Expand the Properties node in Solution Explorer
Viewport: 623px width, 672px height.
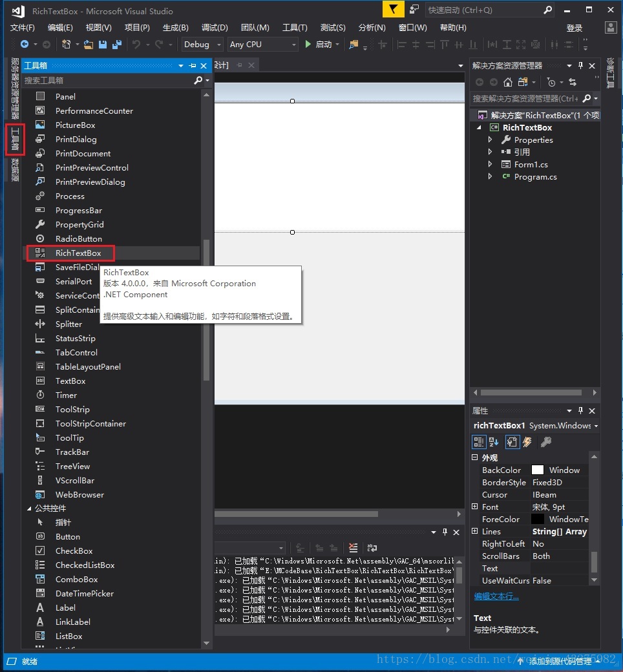coord(490,140)
